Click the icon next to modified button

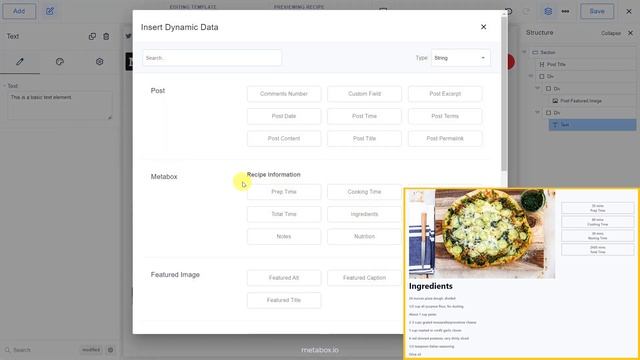(110, 350)
